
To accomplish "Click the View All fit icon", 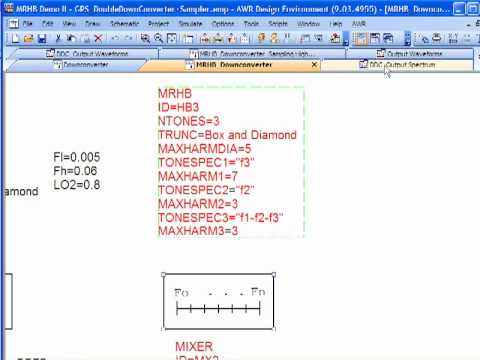I will 172,38.
